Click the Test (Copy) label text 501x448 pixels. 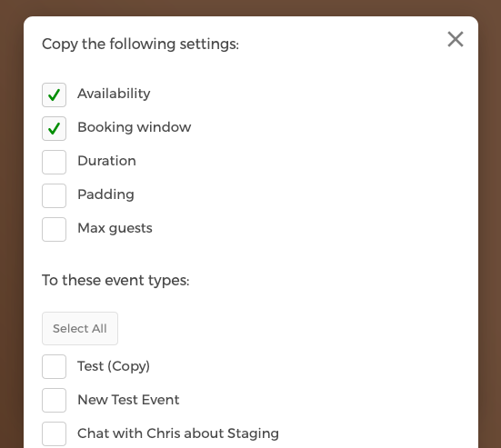[x=114, y=366]
